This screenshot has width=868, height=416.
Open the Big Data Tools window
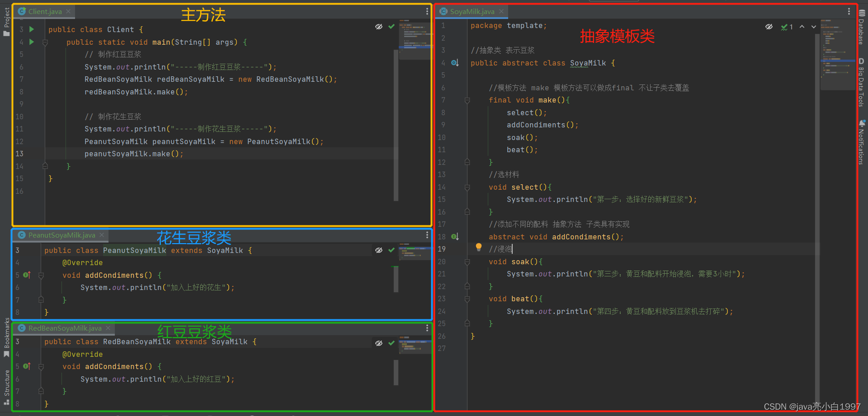(x=862, y=82)
